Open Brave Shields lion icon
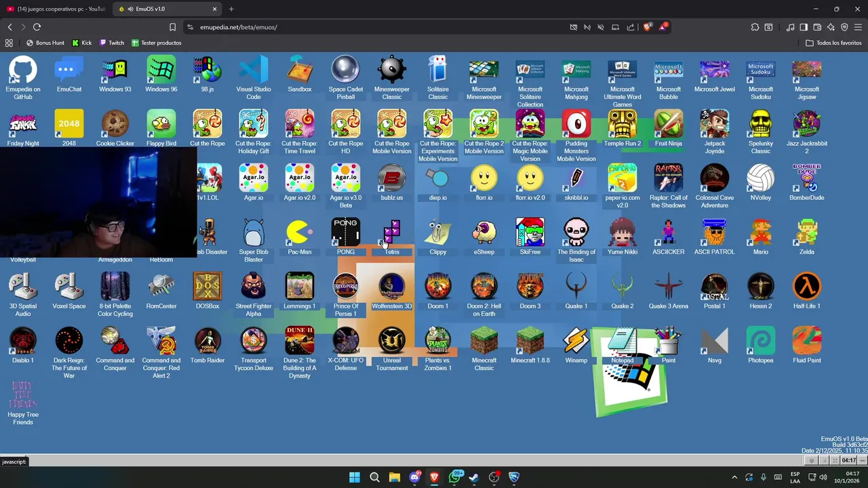This screenshot has height=488, width=868. (647, 27)
